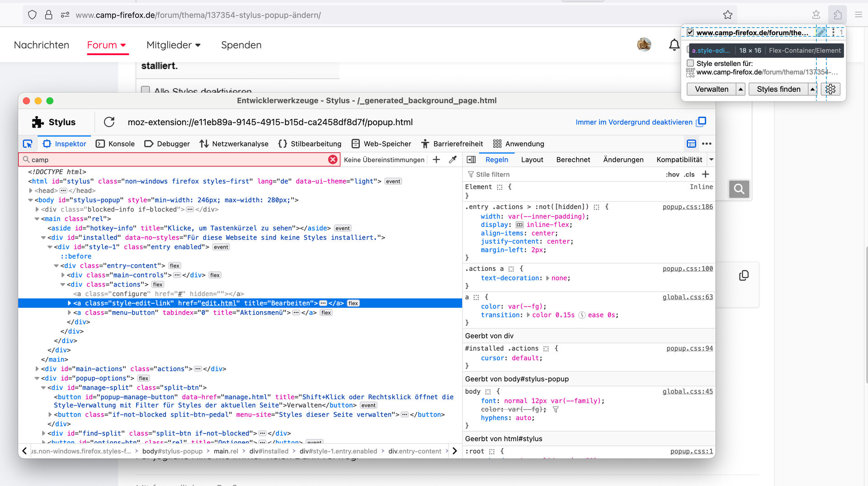Open the Stylus settings gear icon

(830, 89)
